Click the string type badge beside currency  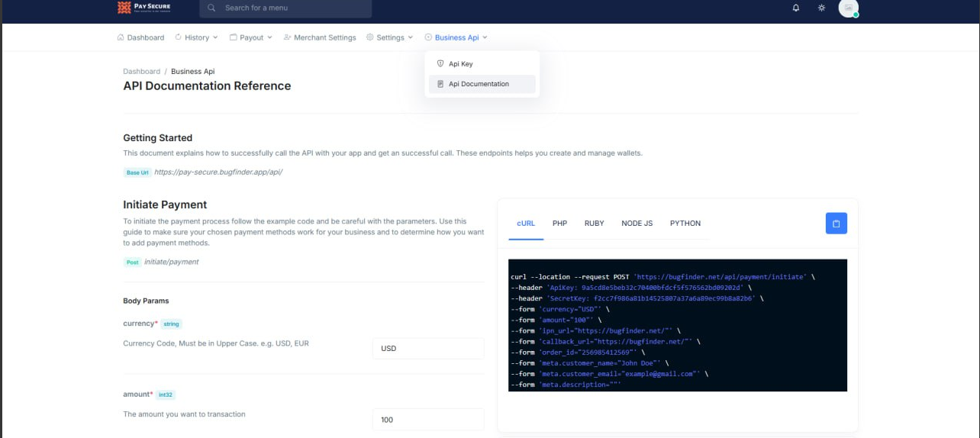pos(171,324)
